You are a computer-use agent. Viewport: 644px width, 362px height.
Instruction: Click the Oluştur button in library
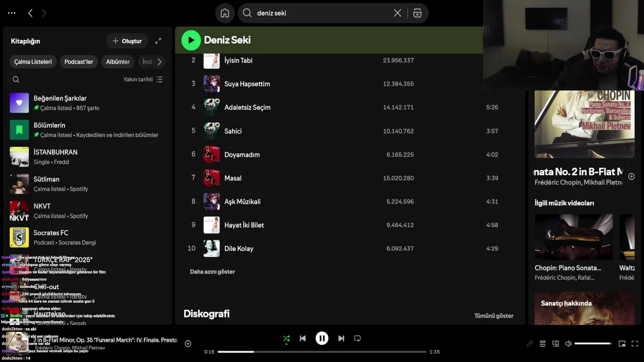pos(127,41)
